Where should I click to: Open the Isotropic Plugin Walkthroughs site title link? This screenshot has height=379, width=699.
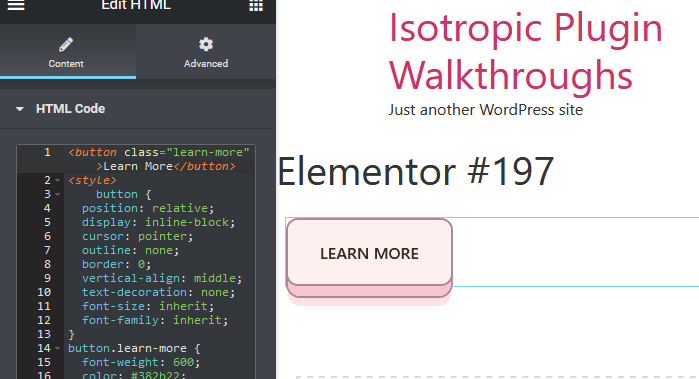click(x=526, y=52)
